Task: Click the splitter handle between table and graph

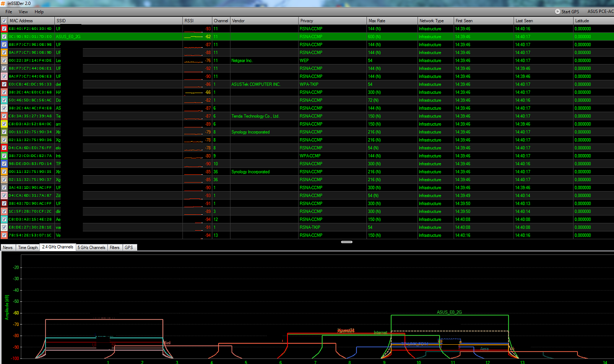Action: coord(346,242)
